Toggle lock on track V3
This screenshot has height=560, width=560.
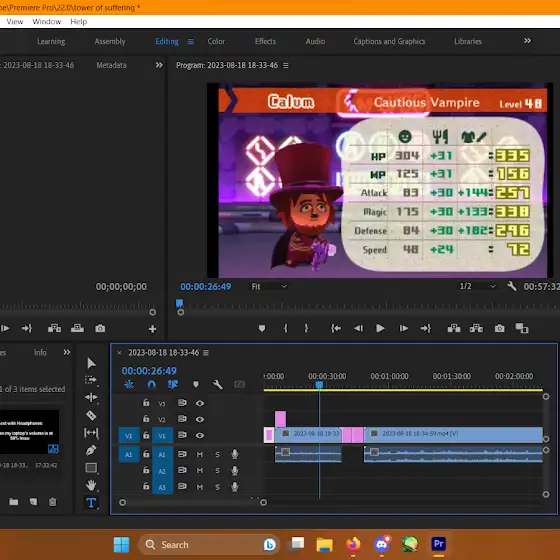point(146,402)
